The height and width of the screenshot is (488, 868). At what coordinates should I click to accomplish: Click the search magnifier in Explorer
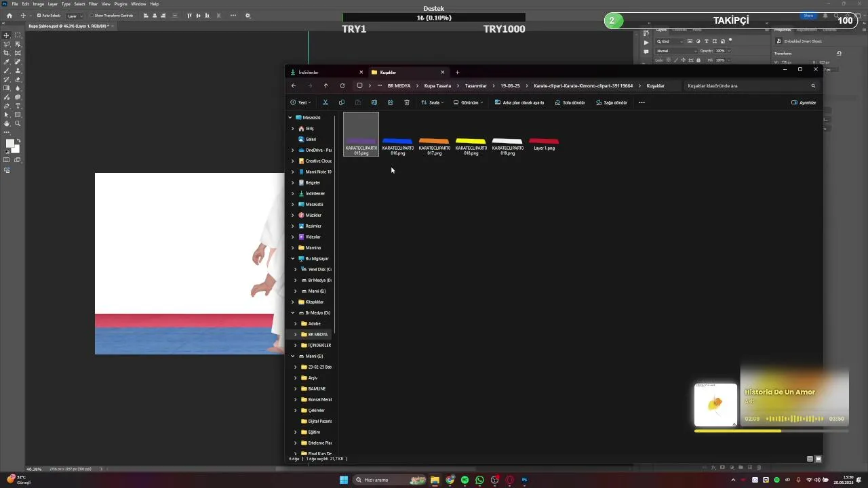point(813,86)
